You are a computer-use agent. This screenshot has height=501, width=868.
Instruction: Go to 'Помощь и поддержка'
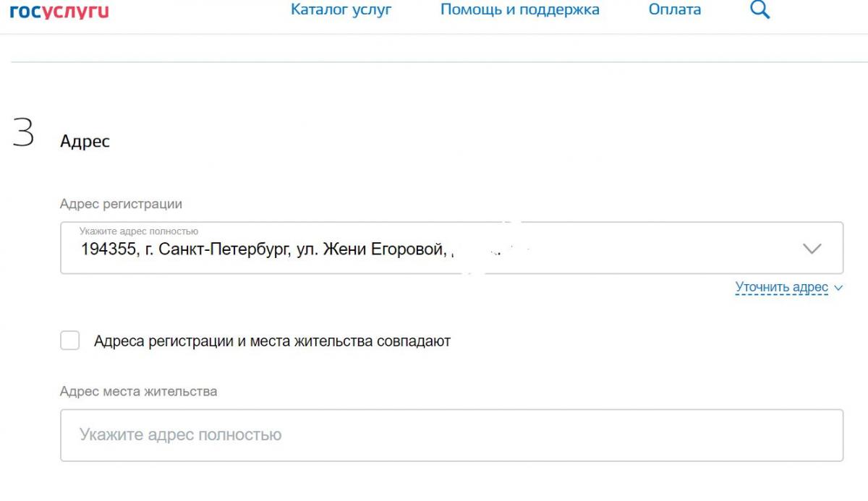tap(519, 10)
